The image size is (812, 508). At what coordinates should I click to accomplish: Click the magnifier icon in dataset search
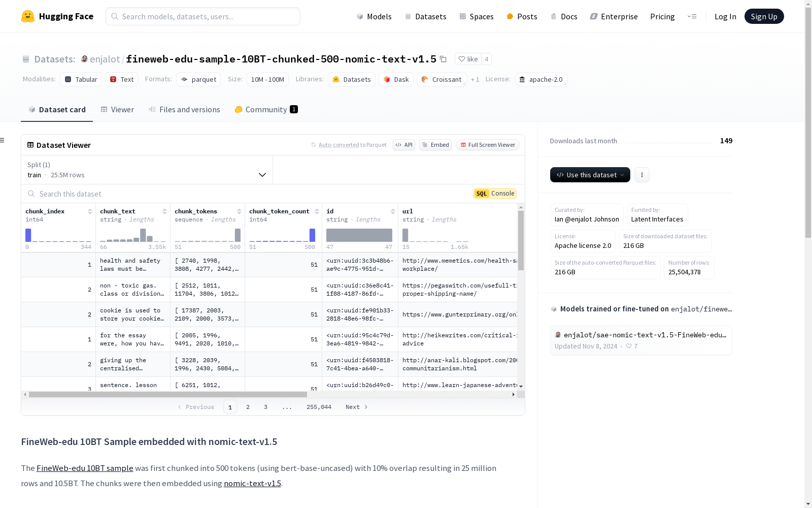(31, 194)
